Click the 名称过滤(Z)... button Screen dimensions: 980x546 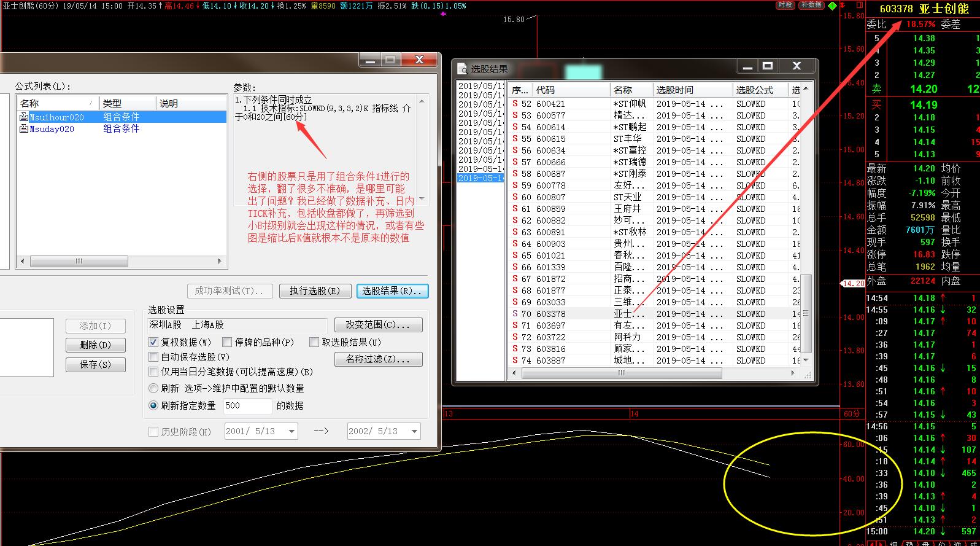pyautogui.click(x=379, y=359)
